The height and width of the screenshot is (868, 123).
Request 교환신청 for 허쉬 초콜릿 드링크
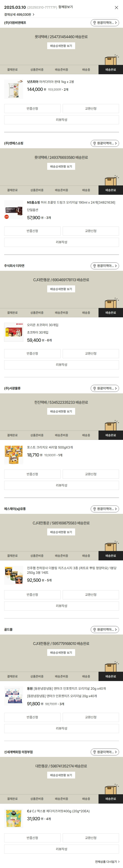click(x=91, y=231)
